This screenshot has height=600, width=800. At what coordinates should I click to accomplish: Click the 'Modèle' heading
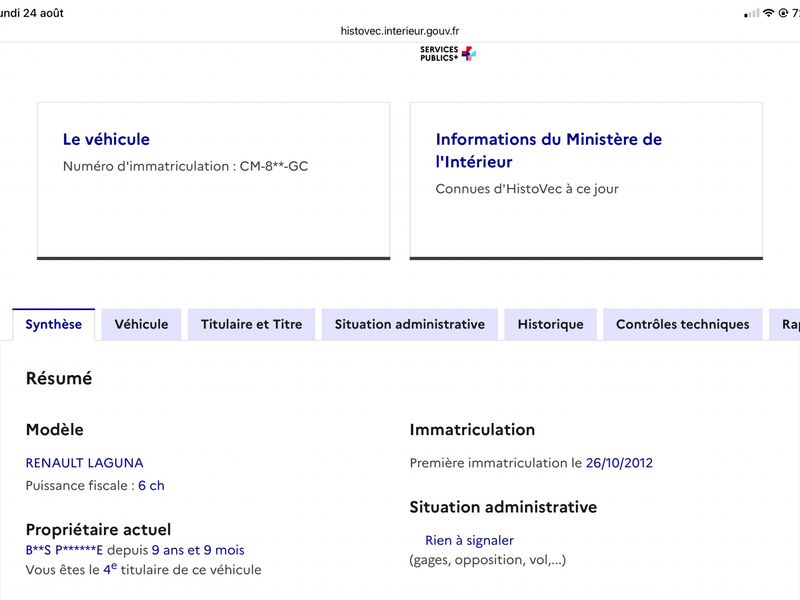pyautogui.click(x=55, y=430)
